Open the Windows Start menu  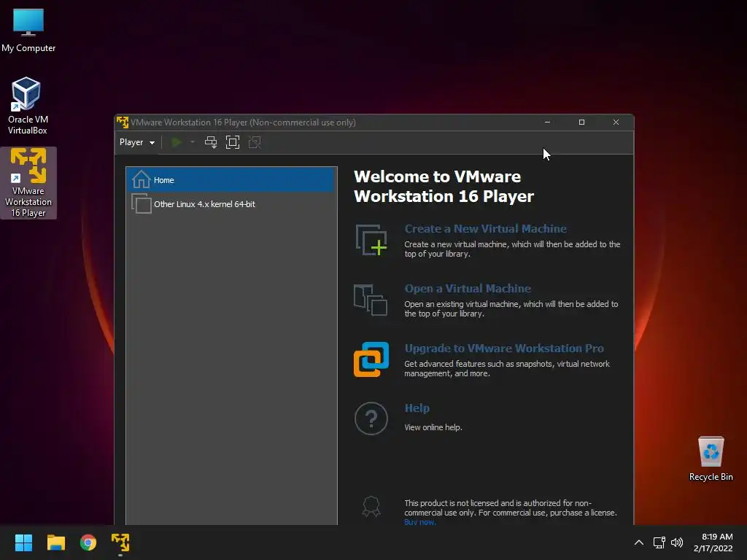pos(23,542)
